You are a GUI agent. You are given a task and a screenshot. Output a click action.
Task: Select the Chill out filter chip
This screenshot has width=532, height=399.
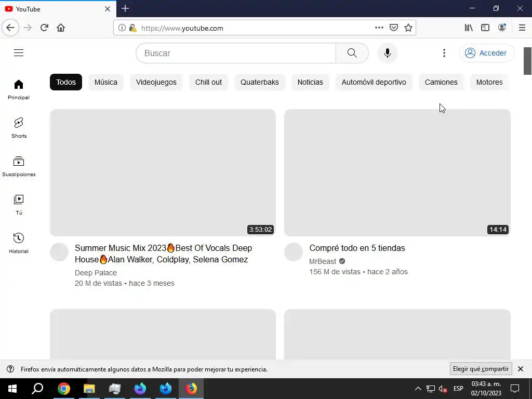pyautogui.click(x=208, y=82)
